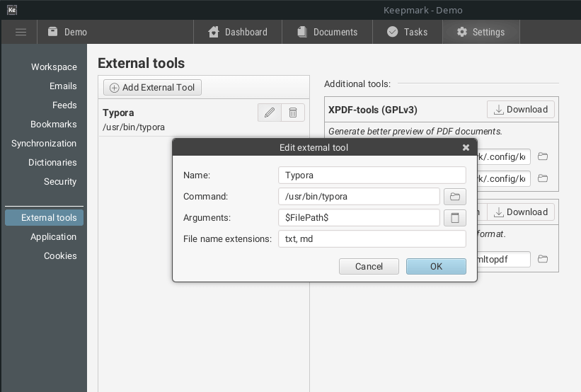581x392 pixels.
Task: Go to the Tasks tab
Action: (x=407, y=32)
